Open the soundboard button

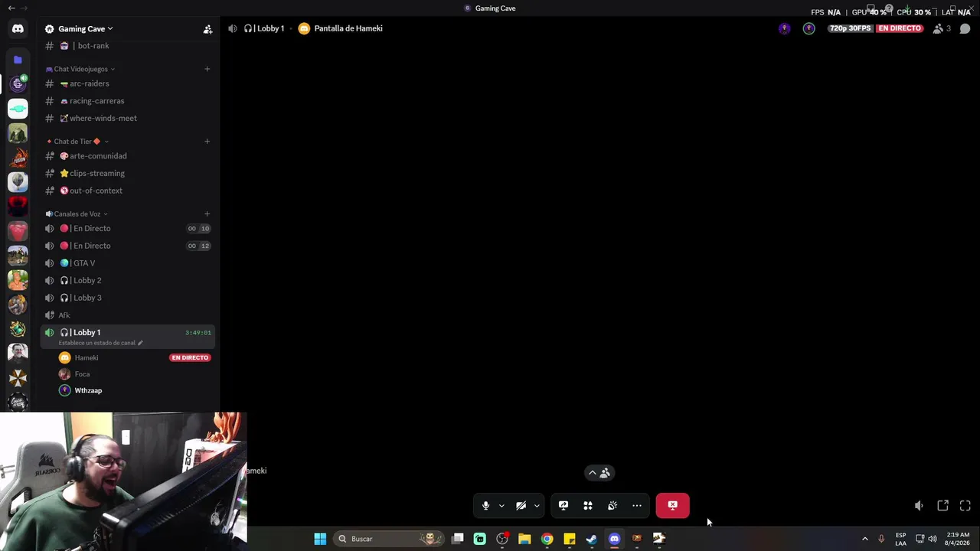click(612, 505)
